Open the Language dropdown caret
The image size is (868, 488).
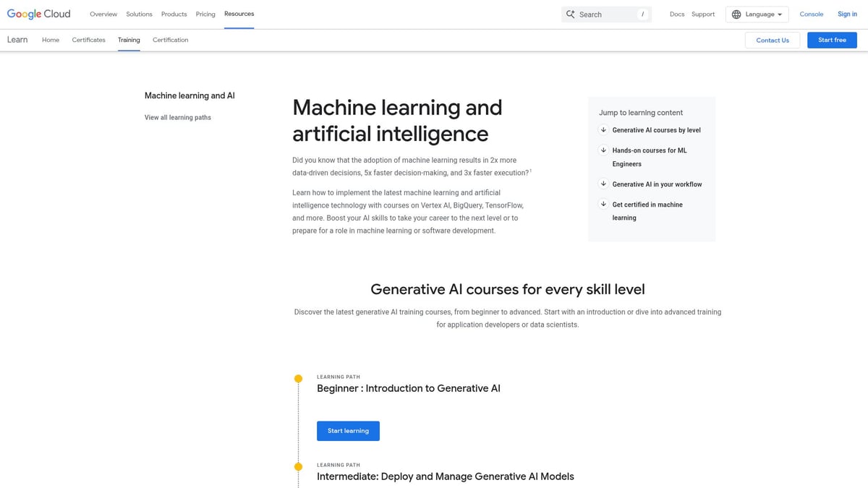coord(780,14)
